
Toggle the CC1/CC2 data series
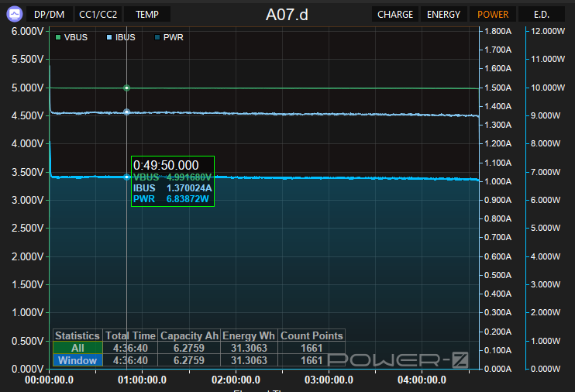[98, 14]
